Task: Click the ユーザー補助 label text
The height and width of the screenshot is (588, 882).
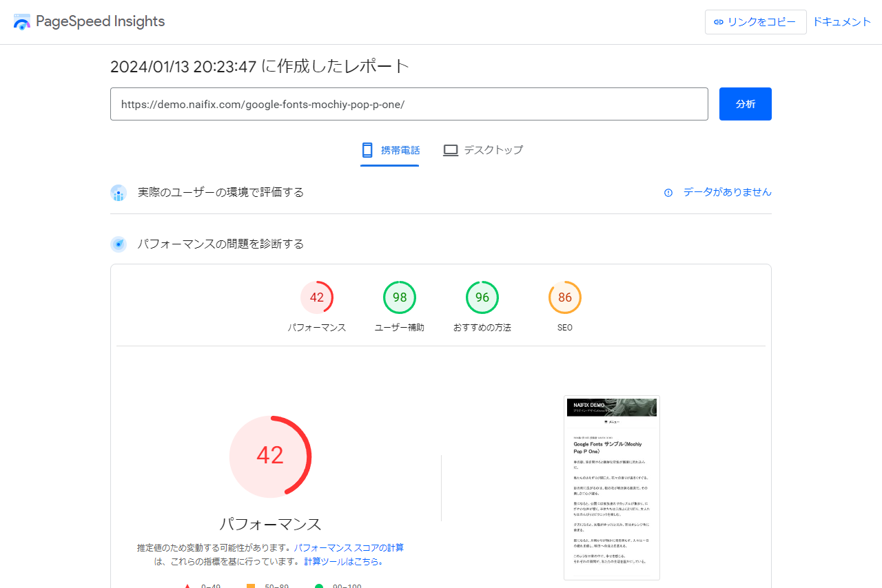Action: [400, 328]
